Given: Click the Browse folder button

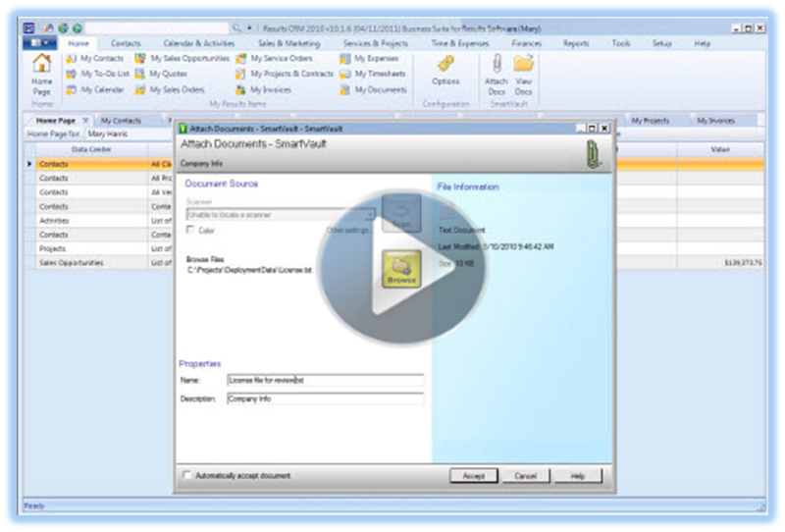Looking at the screenshot, I should 401,269.
